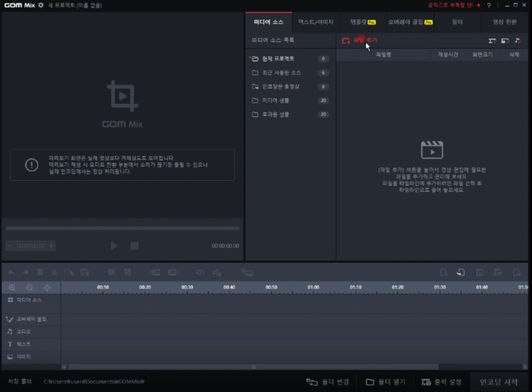Play the preview video
Viewport: 532px width, 392px height.
[114, 246]
